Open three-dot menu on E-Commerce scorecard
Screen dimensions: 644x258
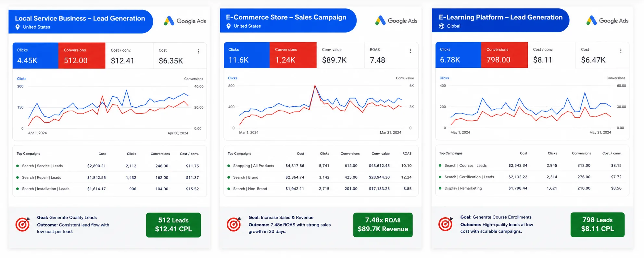click(410, 51)
